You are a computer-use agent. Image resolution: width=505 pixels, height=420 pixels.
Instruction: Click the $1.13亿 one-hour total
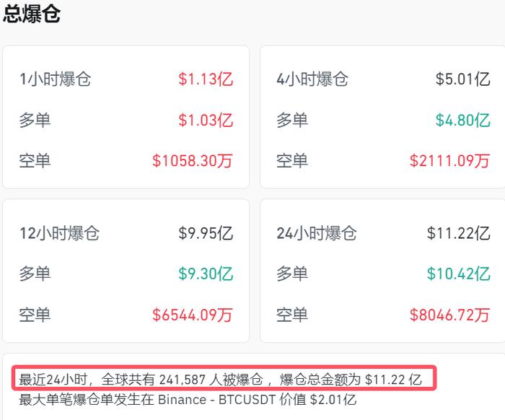[206, 79]
